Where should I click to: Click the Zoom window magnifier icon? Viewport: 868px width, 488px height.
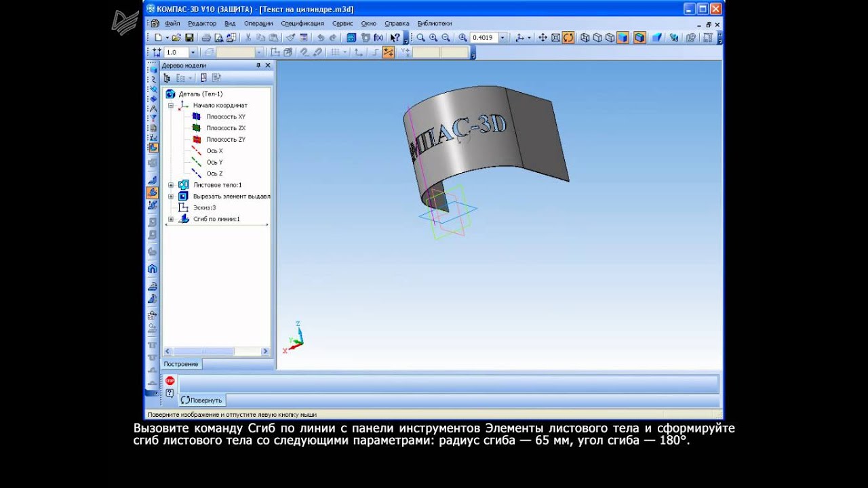420,38
